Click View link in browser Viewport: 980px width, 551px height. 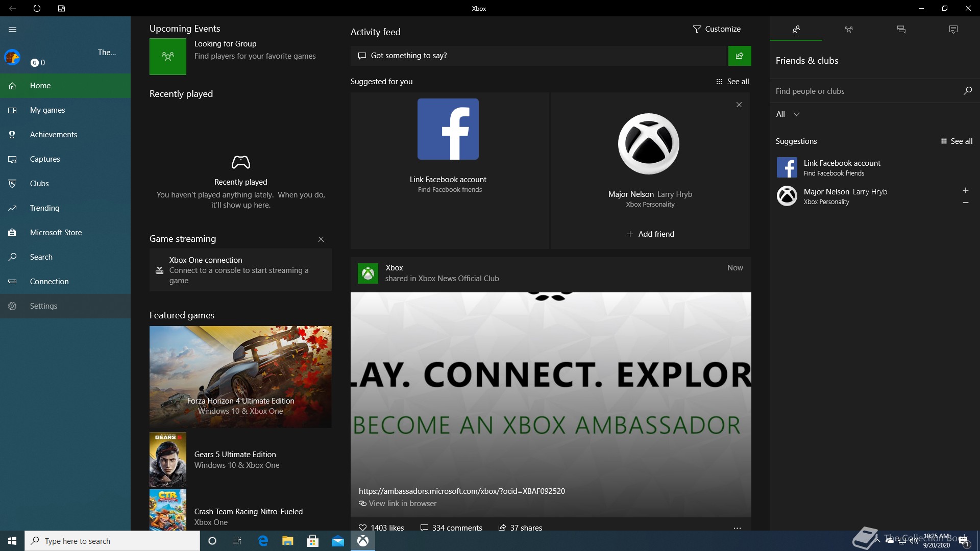click(x=398, y=504)
